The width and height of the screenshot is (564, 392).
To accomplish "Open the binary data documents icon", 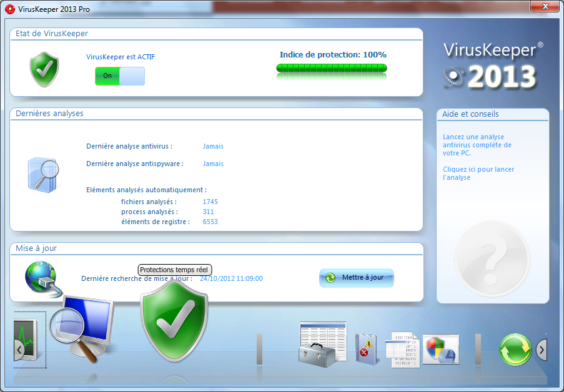I will 403,350.
